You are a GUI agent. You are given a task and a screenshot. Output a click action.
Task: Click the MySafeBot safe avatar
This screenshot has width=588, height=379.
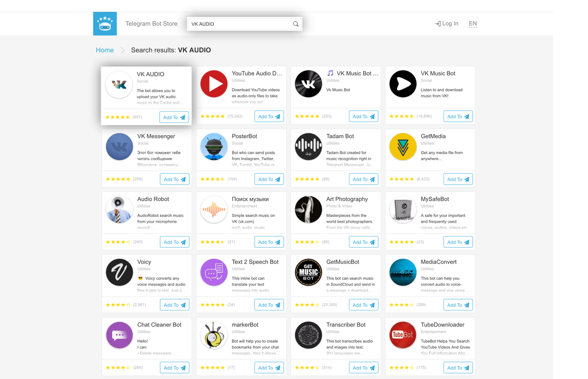tap(403, 209)
